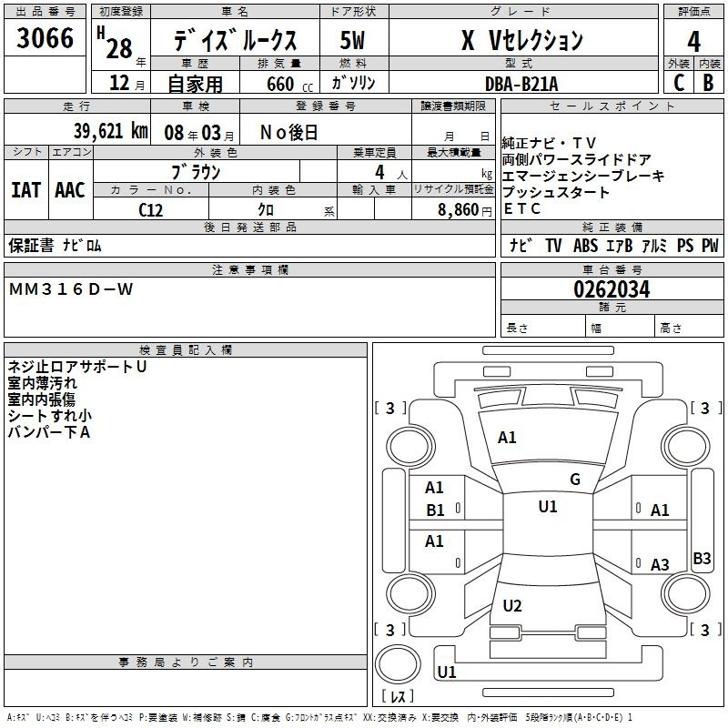Select the A3 damage marker
The height and width of the screenshot is (728, 728).
tap(660, 565)
